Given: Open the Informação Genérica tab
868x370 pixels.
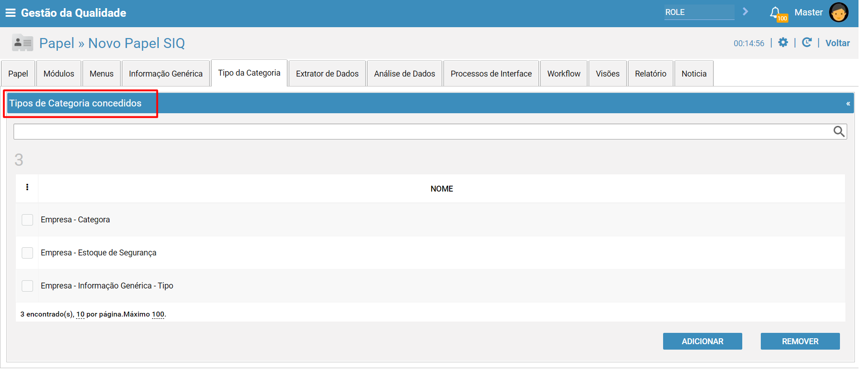Looking at the screenshot, I should click(166, 73).
